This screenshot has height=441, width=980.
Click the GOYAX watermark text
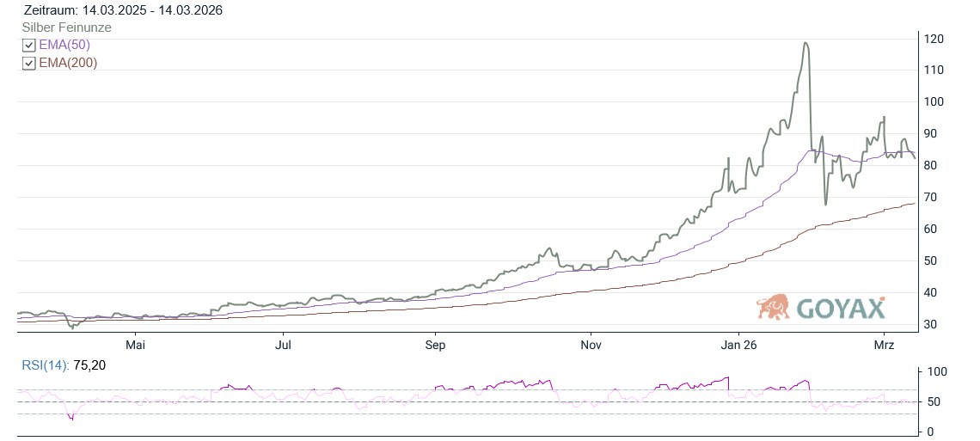point(840,308)
